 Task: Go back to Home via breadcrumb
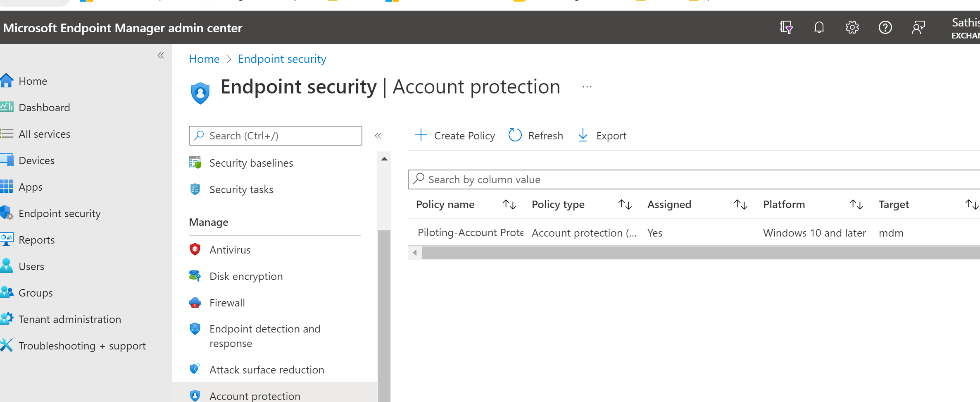pyautogui.click(x=204, y=59)
